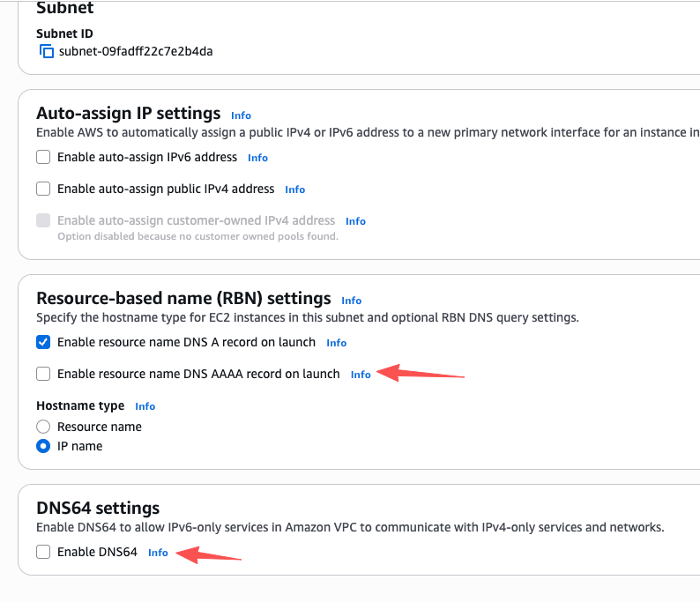700x602 pixels.
Task: Enable auto-assign IPv6 address checkbox
Action: point(43,158)
